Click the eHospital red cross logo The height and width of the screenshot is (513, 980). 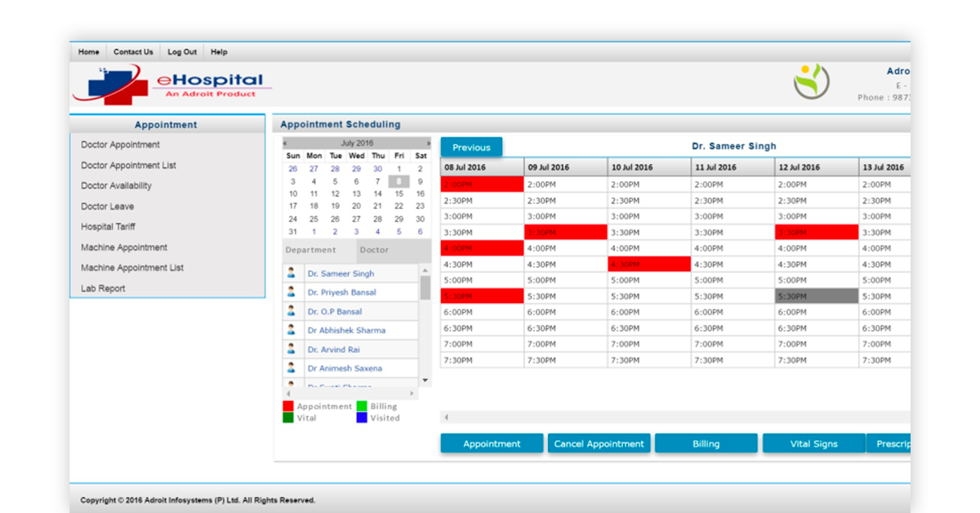(111, 85)
